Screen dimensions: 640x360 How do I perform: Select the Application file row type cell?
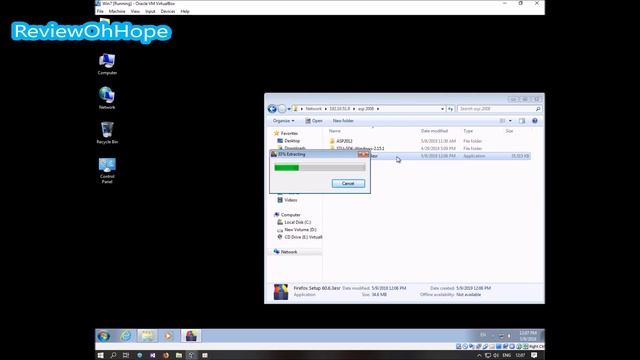click(x=474, y=156)
